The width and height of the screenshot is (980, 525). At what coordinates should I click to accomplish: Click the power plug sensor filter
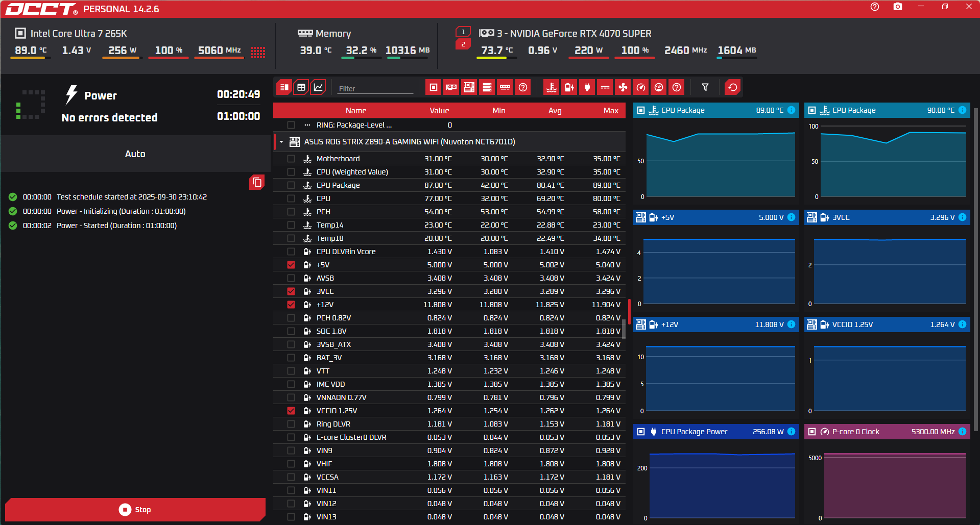587,87
